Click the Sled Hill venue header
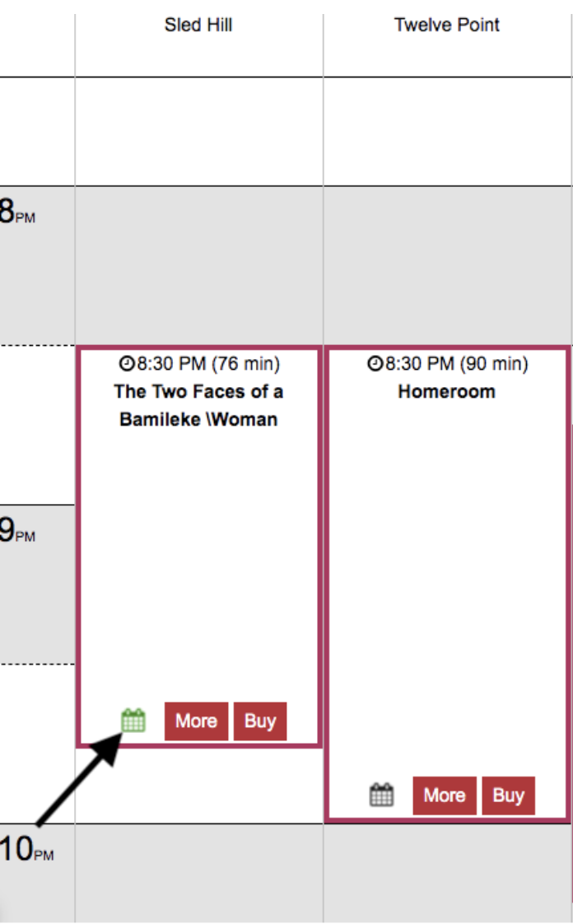573x924 pixels. [x=198, y=25]
